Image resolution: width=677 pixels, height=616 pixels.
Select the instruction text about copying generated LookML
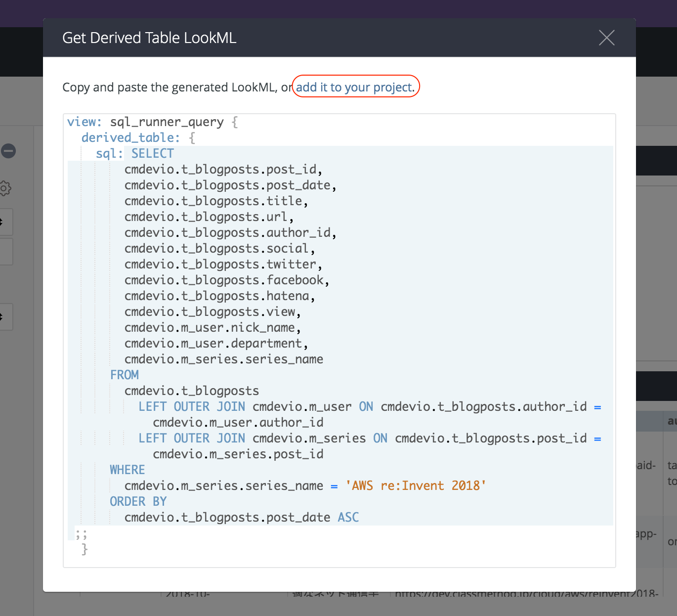(x=176, y=87)
